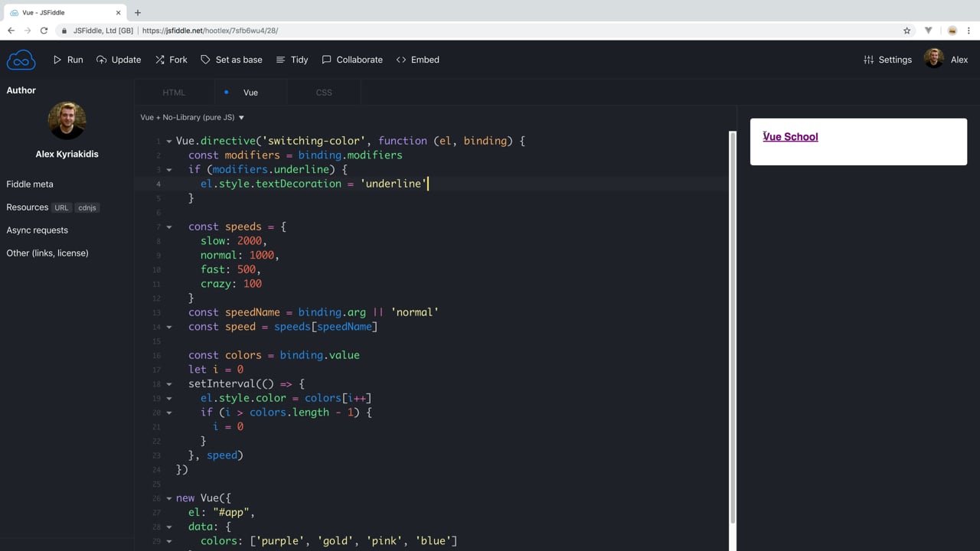Open the Settings panel
980x551 pixels.
[x=887, y=60]
